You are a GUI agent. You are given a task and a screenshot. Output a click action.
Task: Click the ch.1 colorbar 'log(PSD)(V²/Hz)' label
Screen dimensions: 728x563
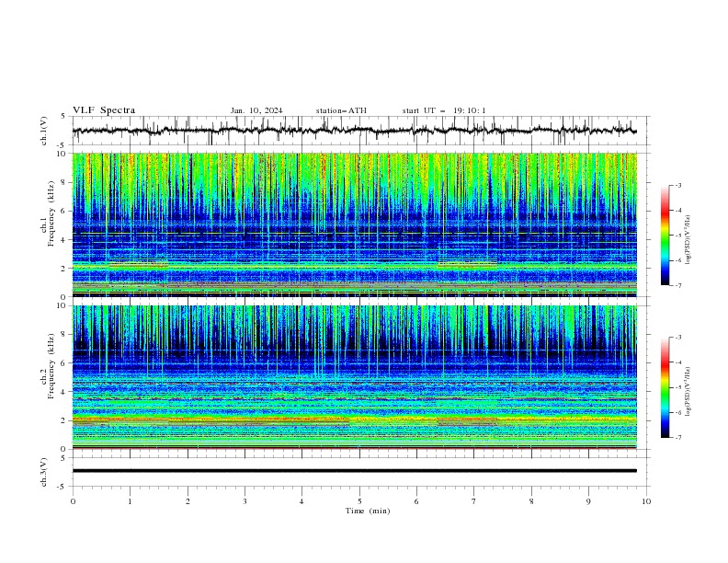tap(688, 240)
